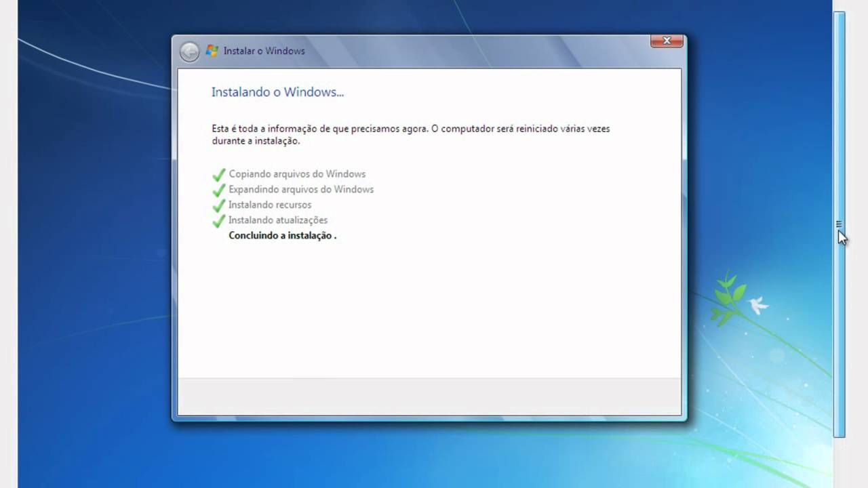Click the bold 'Concluindo a instalação' step
Image resolution: width=868 pixels, height=488 pixels.
282,236
